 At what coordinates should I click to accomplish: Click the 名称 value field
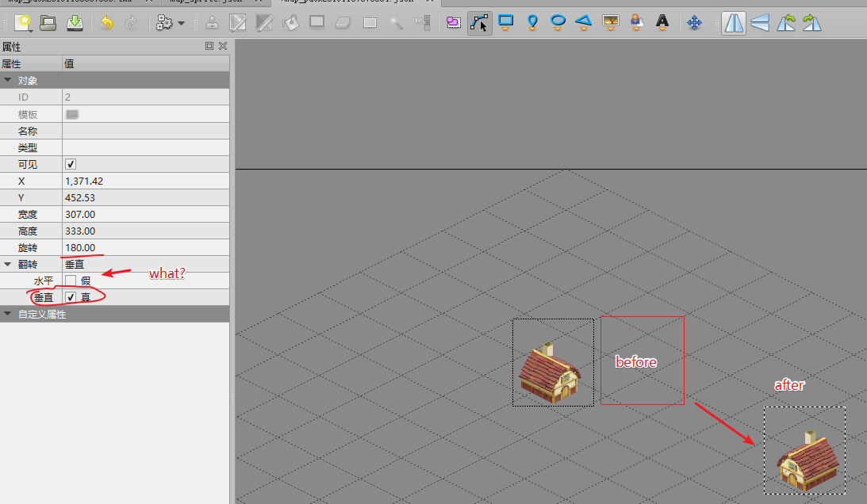pos(146,131)
